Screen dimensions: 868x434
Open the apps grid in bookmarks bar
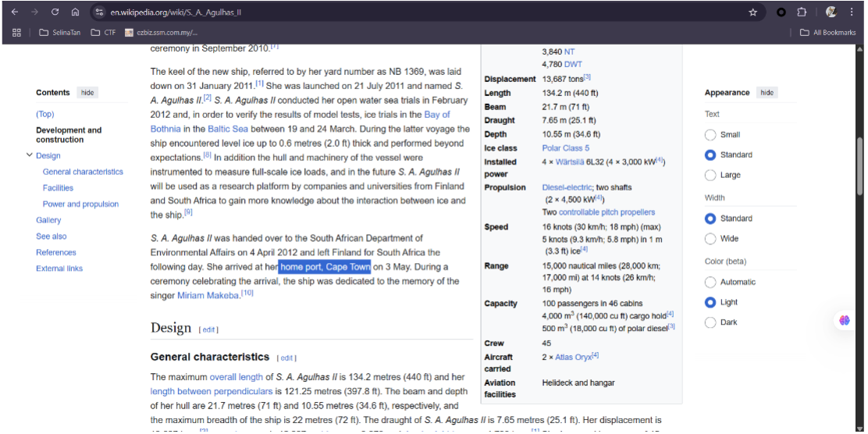[x=16, y=33]
